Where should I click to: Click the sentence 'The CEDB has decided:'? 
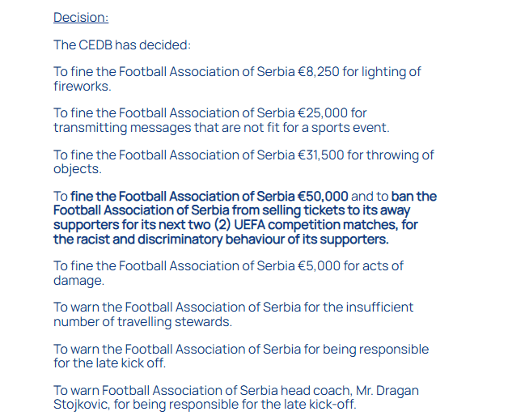[x=122, y=45]
